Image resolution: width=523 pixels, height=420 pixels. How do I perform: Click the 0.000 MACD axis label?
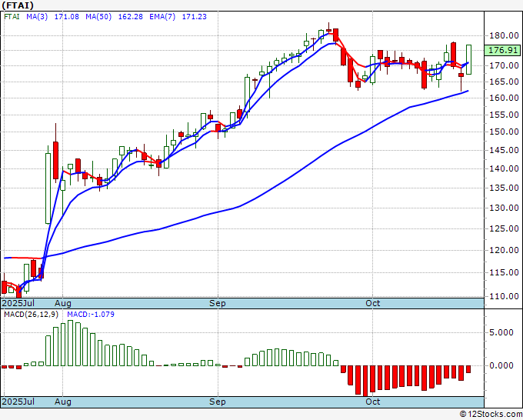point(501,365)
